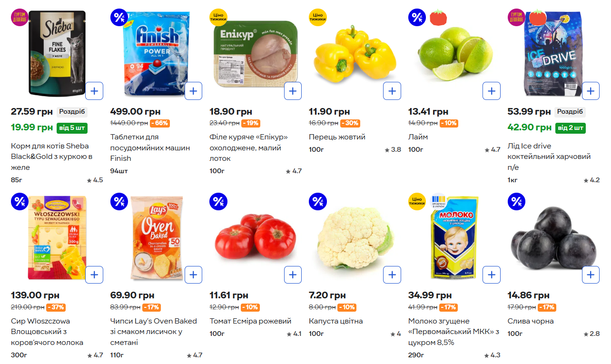The image size is (611, 364).
Task: Open the Лайм product title link
Action: (418, 137)
